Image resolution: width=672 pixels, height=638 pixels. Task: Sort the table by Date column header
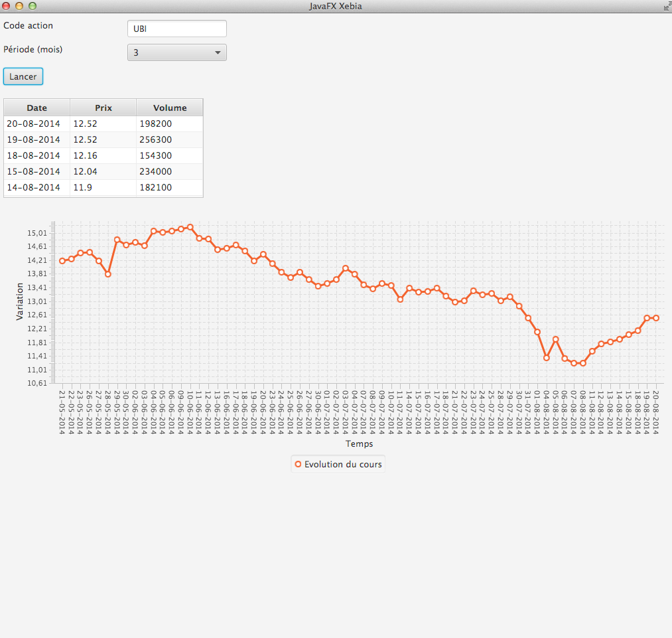(x=36, y=108)
